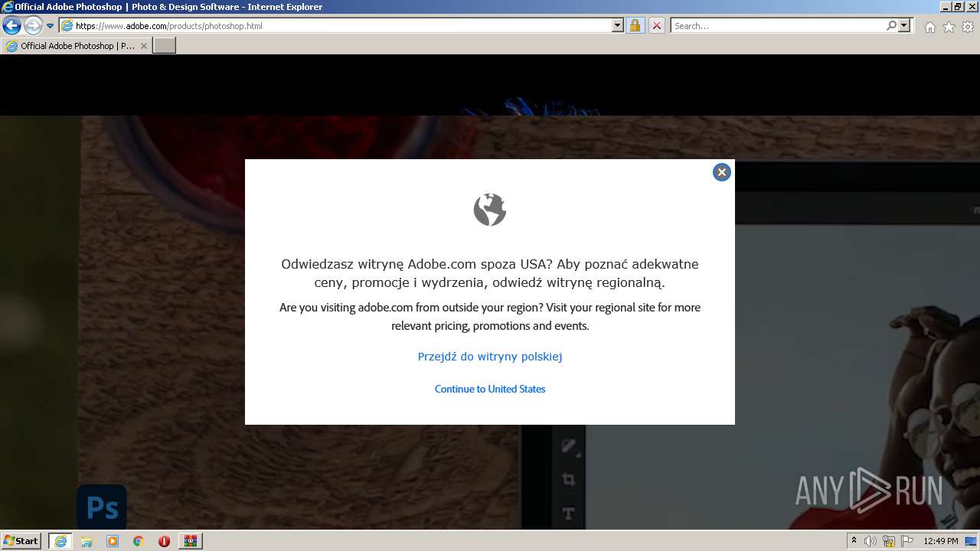Click Internet Explorer taskbar icon
The height and width of the screenshot is (551, 980).
[60, 541]
